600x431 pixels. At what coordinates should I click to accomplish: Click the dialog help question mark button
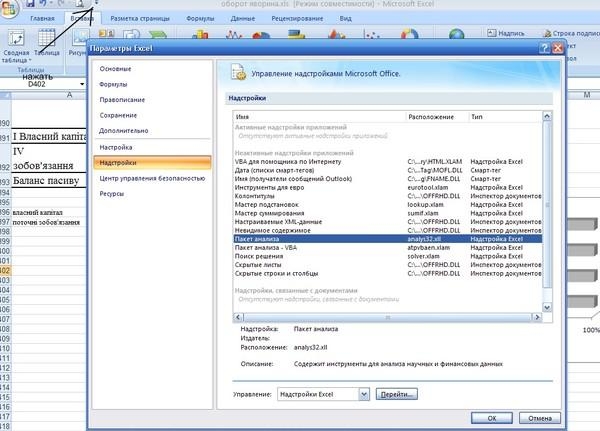(x=544, y=48)
